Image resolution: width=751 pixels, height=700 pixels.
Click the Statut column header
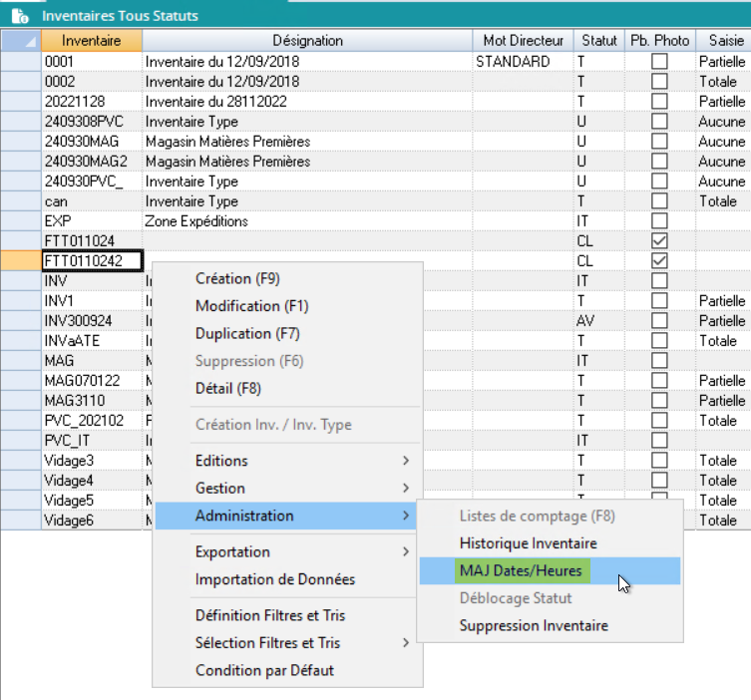[x=599, y=41]
